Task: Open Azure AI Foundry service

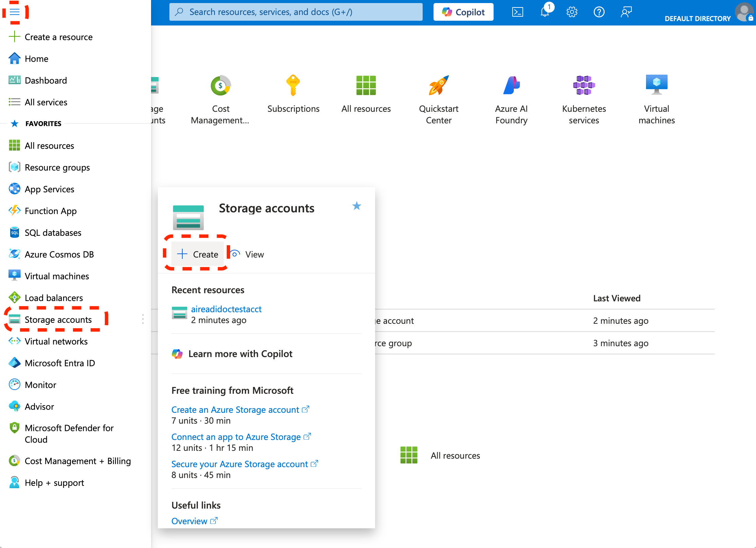Action: (x=511, y=86)
